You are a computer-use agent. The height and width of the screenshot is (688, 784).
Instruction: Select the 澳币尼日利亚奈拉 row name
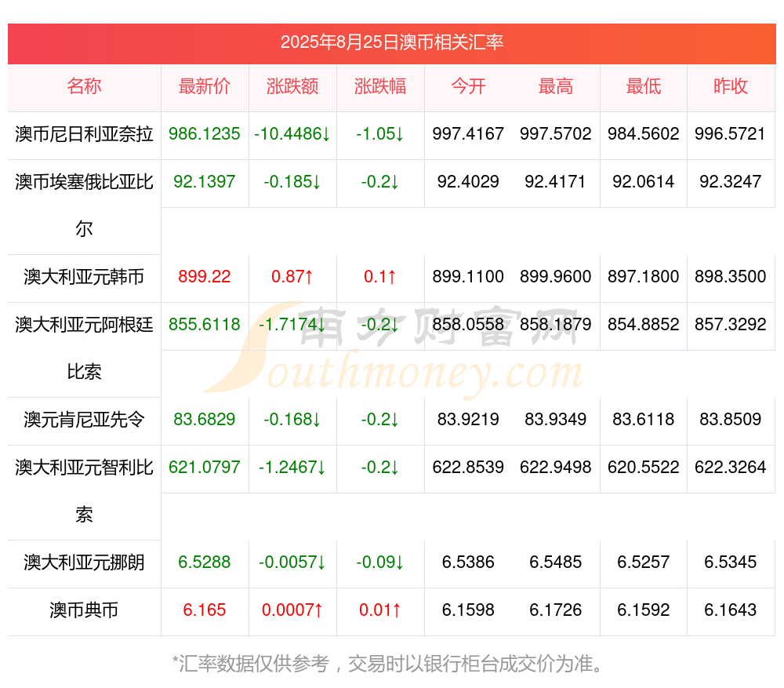coord(84,134)
